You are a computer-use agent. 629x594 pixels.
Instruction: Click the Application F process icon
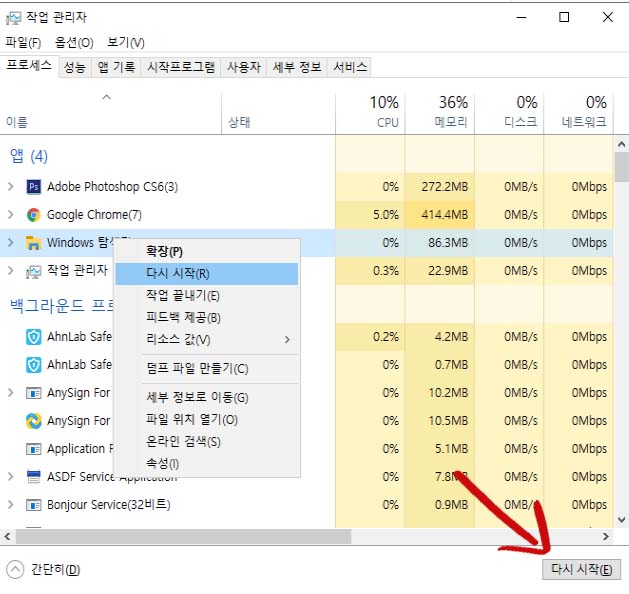(34, 449)
